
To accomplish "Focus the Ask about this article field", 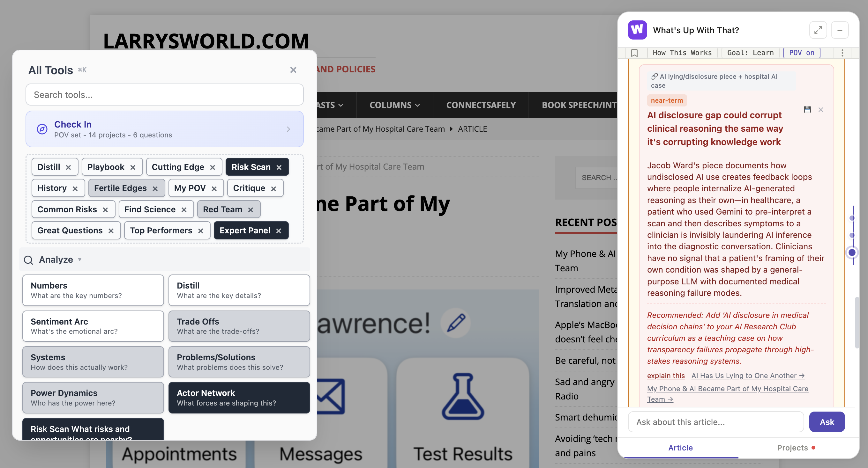I will tap(716, 422).
